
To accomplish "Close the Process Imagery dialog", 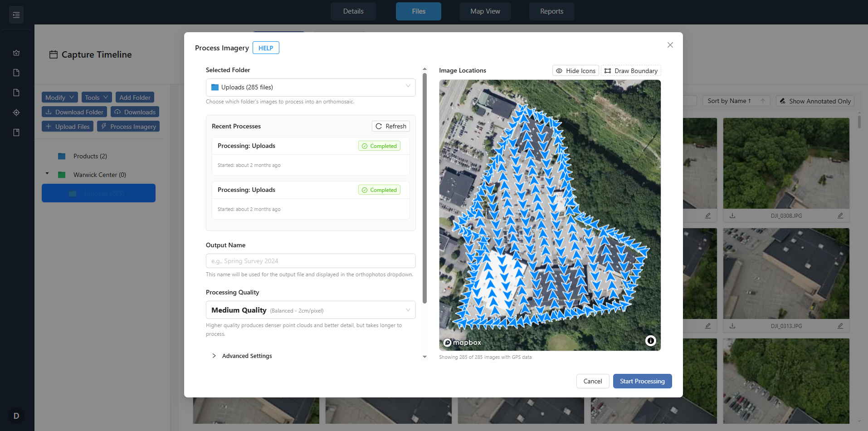I will coord(670,45).
